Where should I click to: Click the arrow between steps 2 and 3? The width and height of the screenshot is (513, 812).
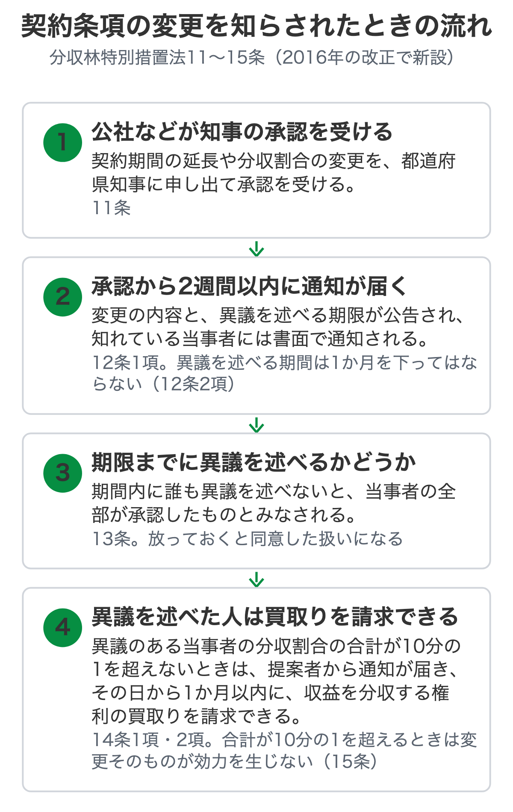point(256,425)
